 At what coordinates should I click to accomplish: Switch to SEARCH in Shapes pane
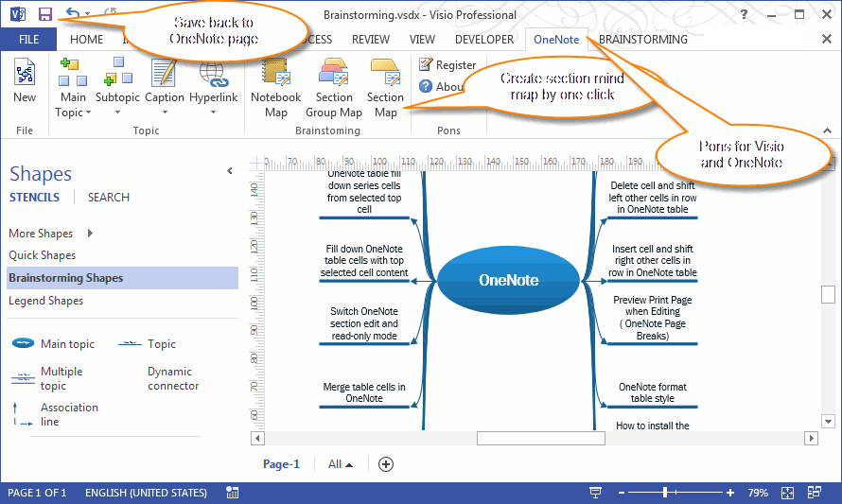click(x=109, y=197)
